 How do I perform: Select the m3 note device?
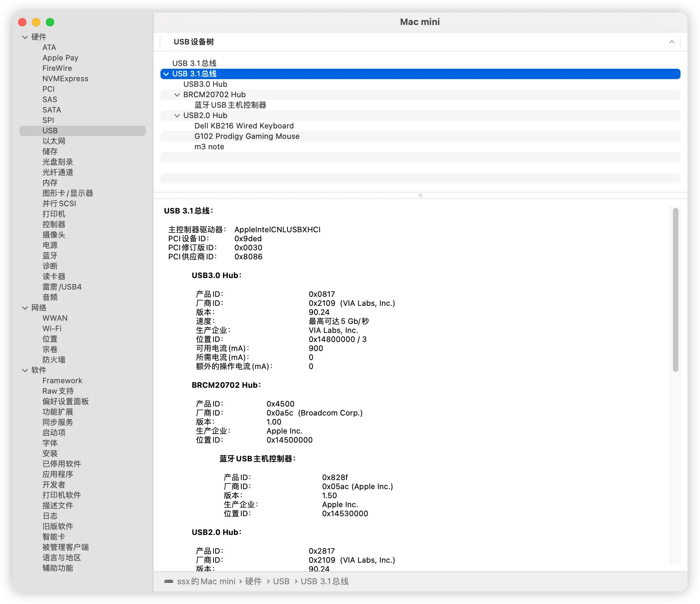[209, 147]
